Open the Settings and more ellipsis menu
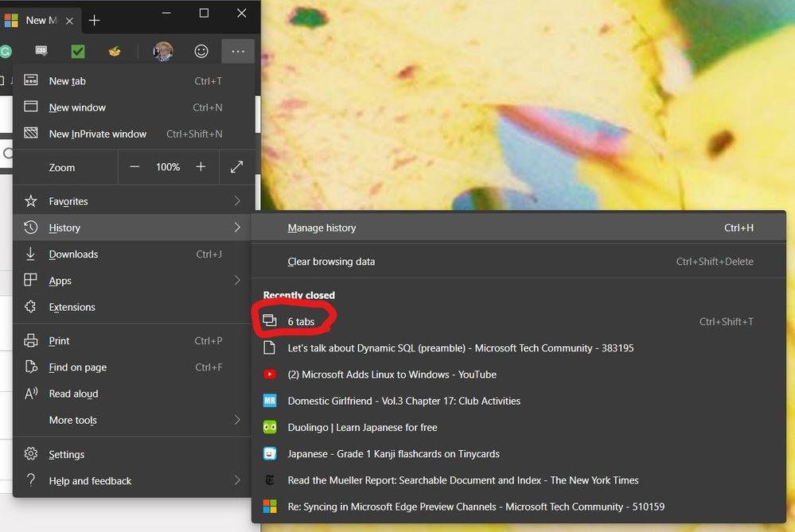 pyautogui.click(x=238, y=51)
